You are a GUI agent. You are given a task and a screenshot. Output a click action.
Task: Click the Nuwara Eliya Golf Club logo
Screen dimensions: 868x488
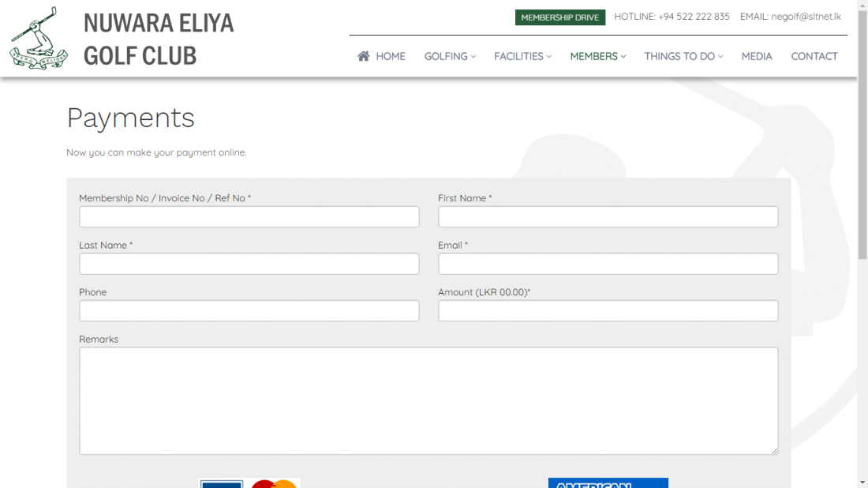tap(38, 38)
